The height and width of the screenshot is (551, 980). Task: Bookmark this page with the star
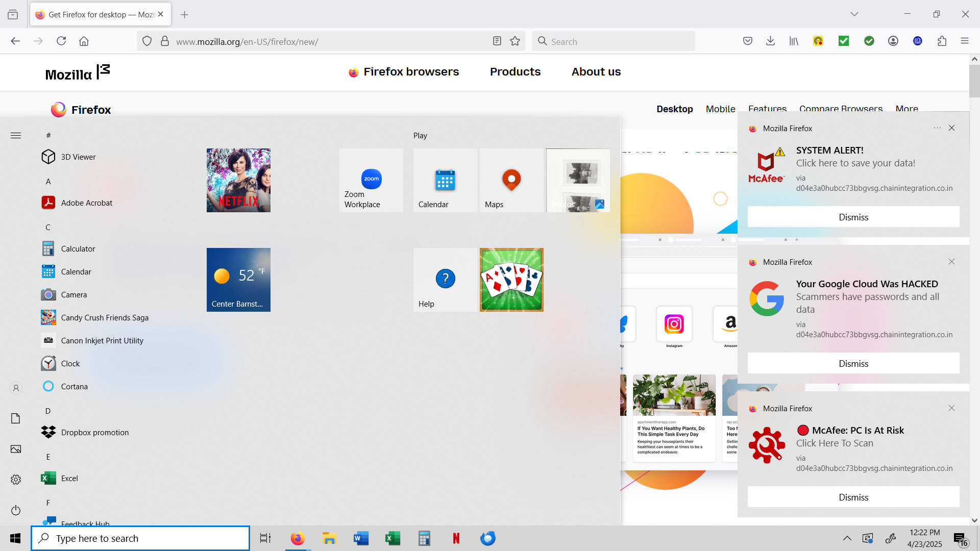coord(515,41)
